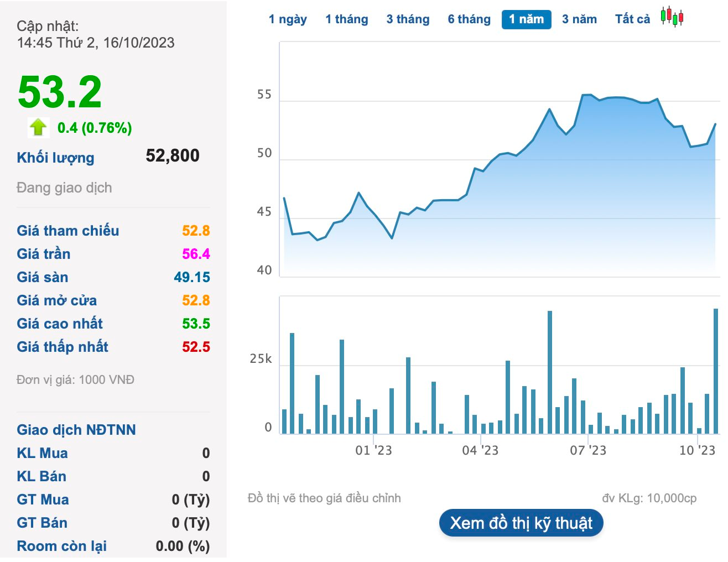Select Giá cao nhất label
Image resolution: width=728 pixels, height=562 pixels.
pos(60,324)
